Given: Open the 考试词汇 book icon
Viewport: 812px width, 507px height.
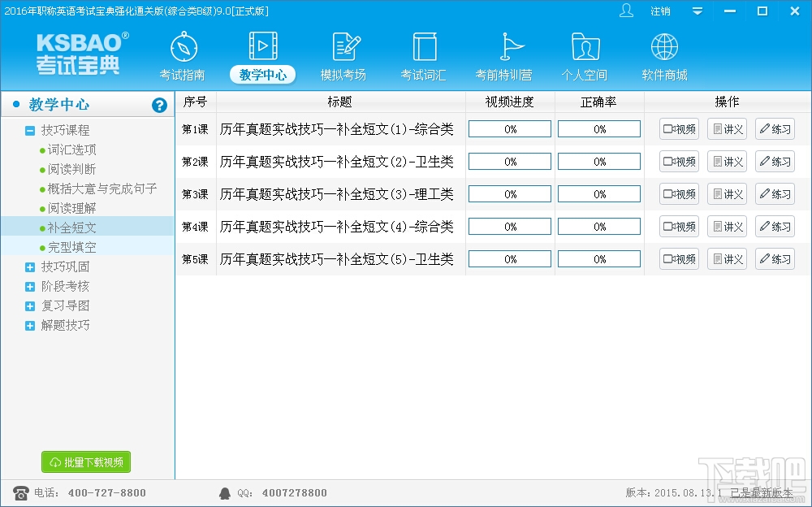Looking at the screenshot, I should point(425,46).
